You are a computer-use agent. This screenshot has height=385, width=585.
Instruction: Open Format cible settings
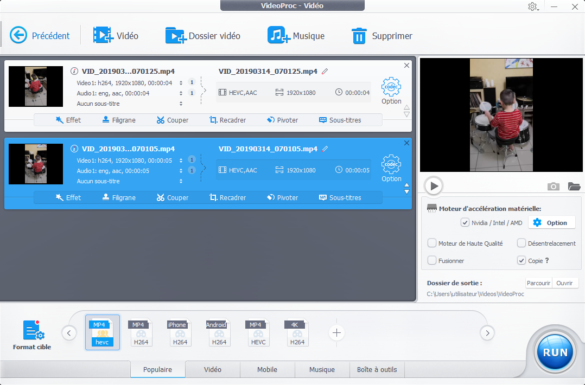click(x=32, y=335)
